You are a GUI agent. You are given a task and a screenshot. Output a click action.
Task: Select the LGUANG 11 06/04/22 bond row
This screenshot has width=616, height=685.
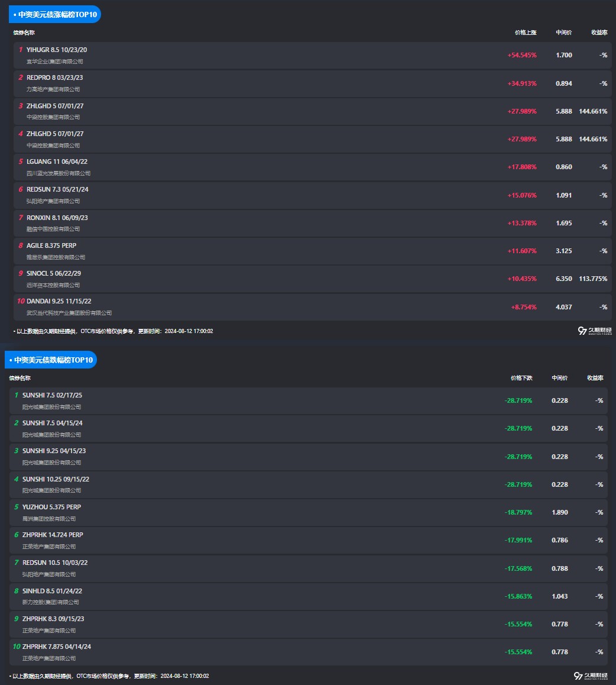tap(57, 161)
